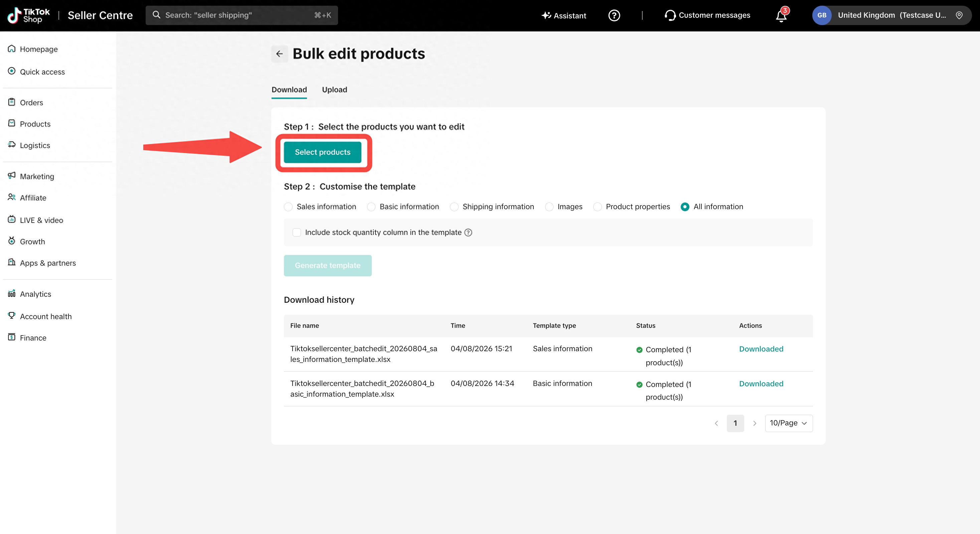Viewport: 980px width, 534px height.
Task: Click the Quick access star icon
Action: 12,71
